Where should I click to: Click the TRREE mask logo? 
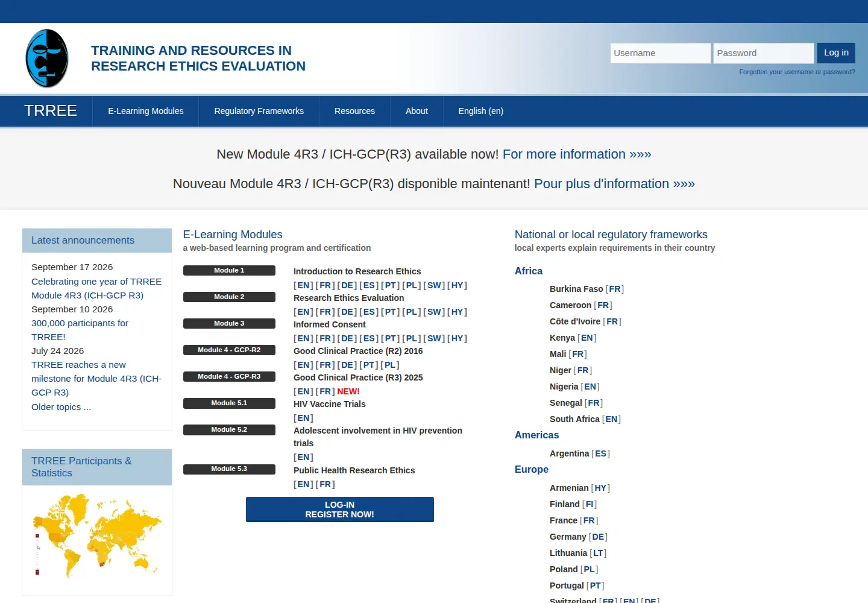click(x=47, y=58)
